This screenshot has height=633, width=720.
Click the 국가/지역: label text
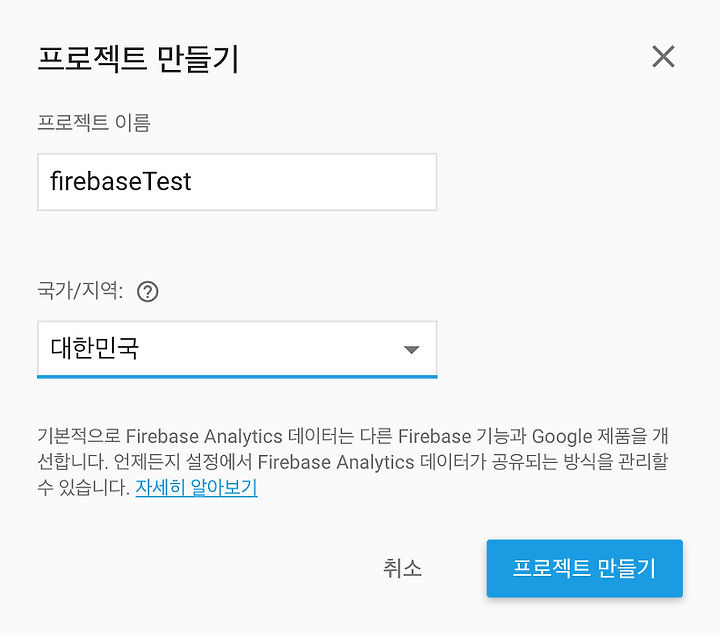click(80, 291)
